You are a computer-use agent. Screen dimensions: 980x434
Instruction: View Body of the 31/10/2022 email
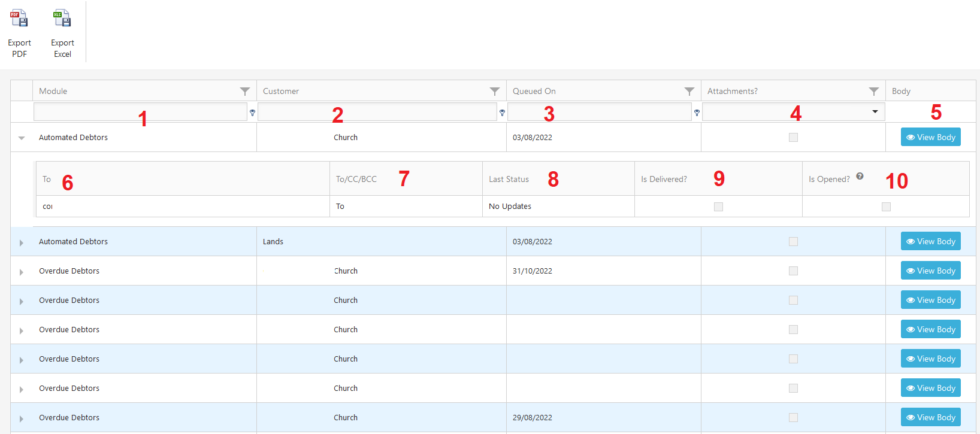point(930,271)
